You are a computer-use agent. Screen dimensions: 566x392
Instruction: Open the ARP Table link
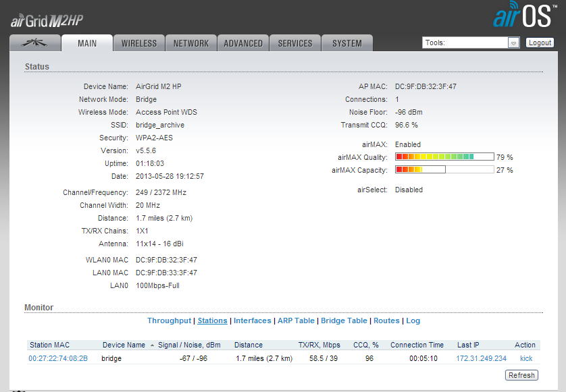296,320
